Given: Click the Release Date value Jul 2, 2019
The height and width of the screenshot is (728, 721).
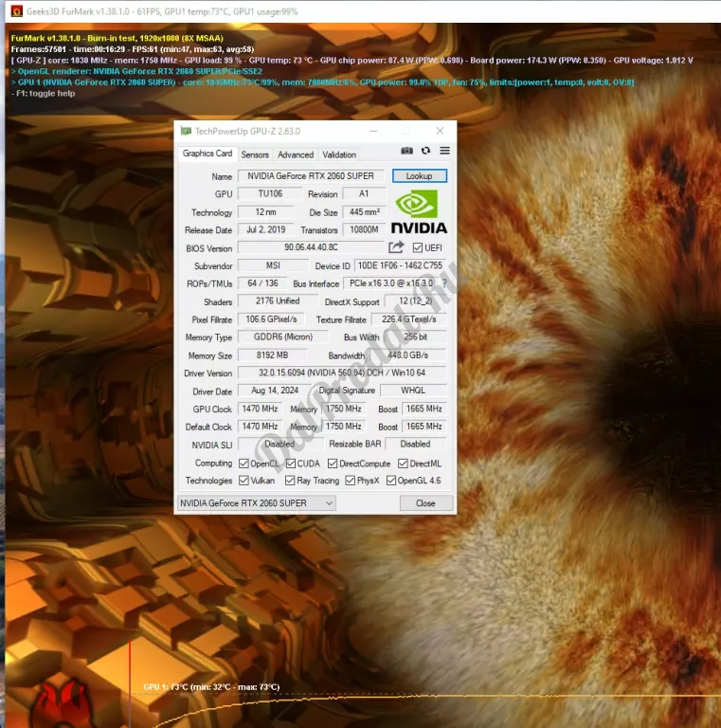Looking at the screenshot, I should [x=266, y=229].
